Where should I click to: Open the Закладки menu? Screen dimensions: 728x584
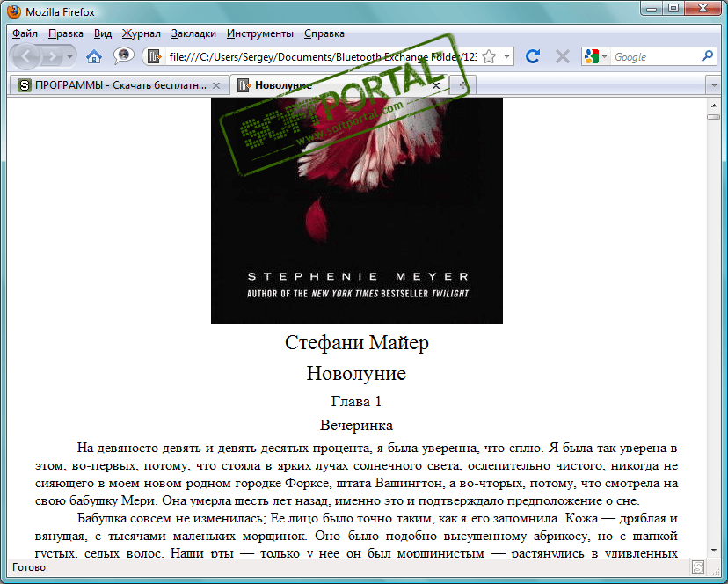[193, 33]
